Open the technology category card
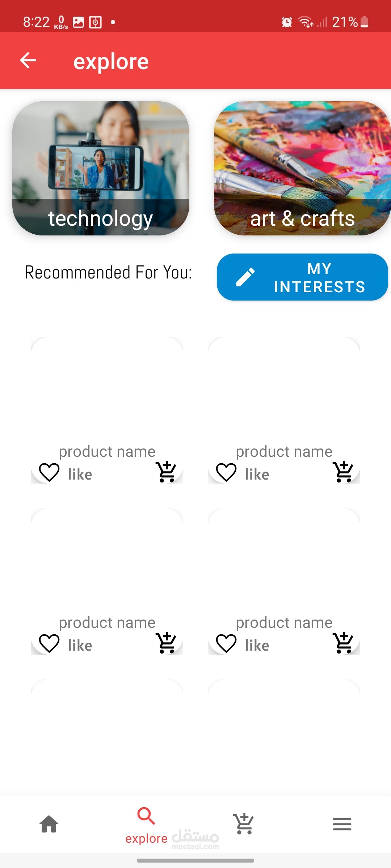391x868 pixels. tap(101, 168)
